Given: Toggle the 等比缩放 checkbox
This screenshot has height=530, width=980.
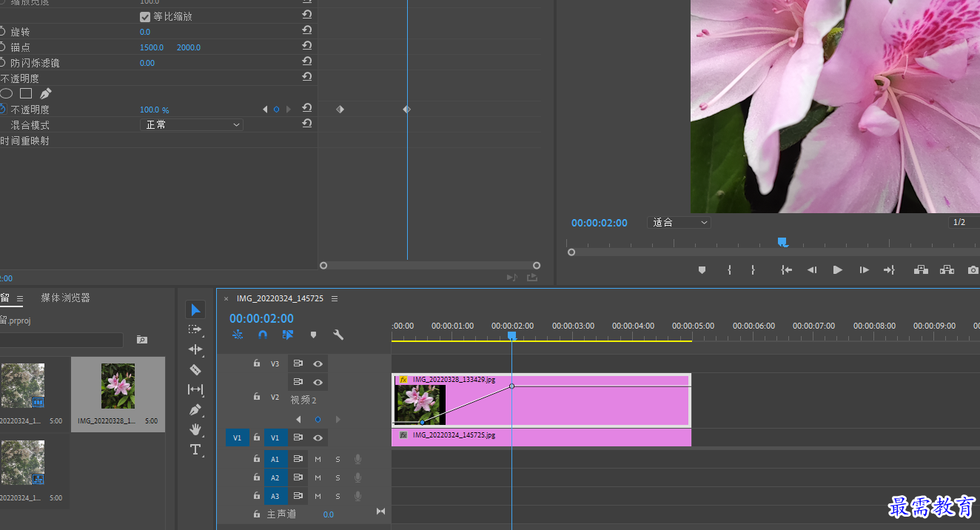Looking at the screenshot, I should tap(145, 16).
